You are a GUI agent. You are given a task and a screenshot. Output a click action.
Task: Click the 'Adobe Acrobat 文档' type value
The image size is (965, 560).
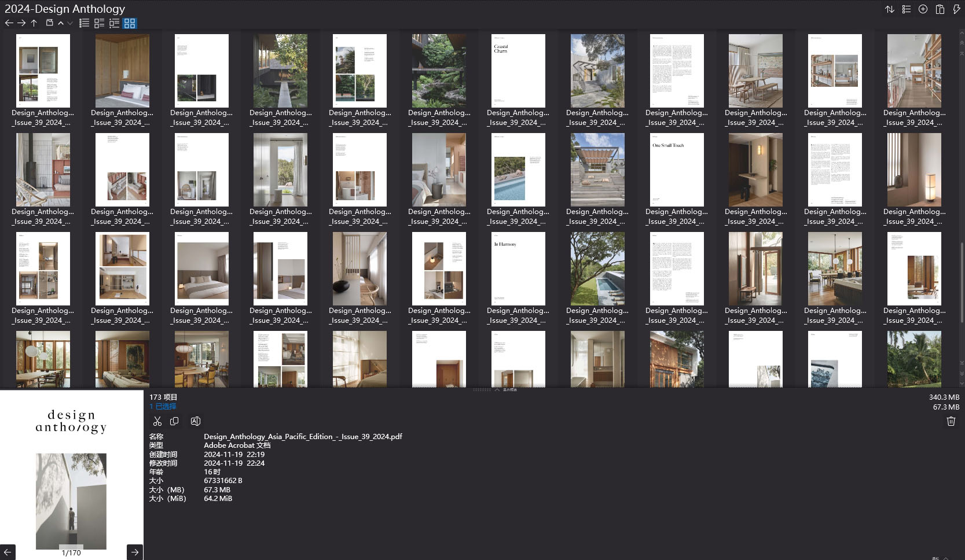(x=237, y=445)
